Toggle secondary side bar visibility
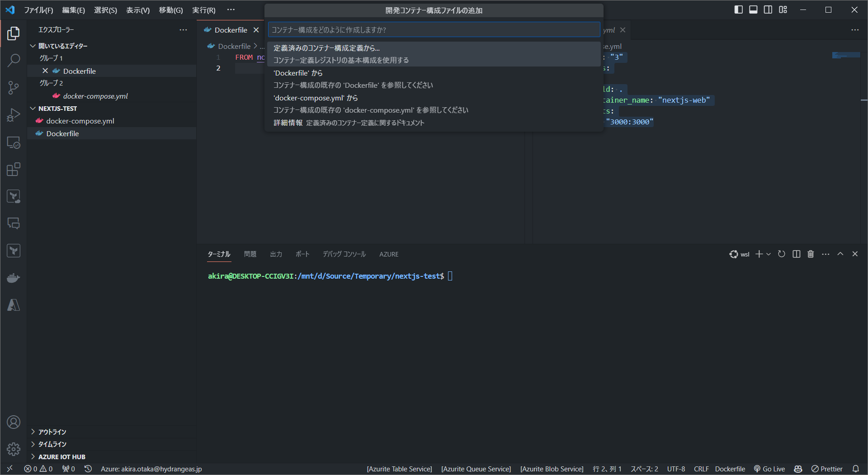 pyautogui.click(x=768, y=10)
